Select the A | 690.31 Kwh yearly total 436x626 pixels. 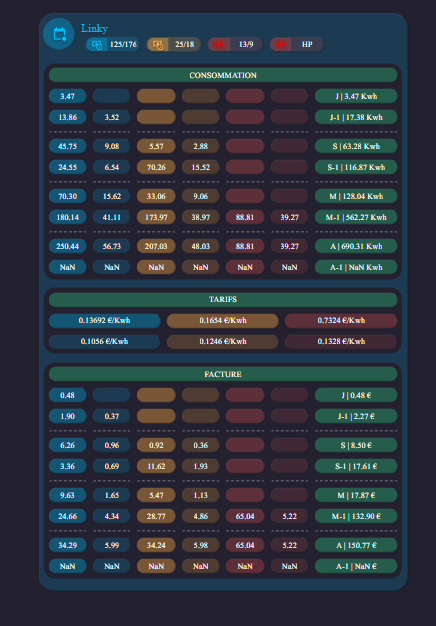coord(356,246)
